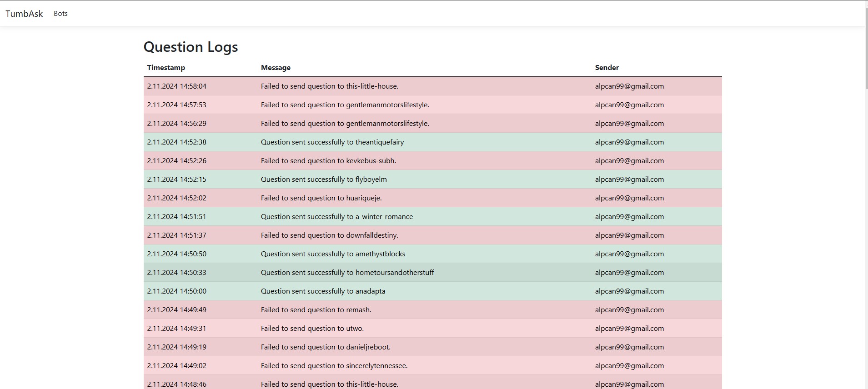
Task: Select sender email in the danieljreboot row
Action: [629, 347]
